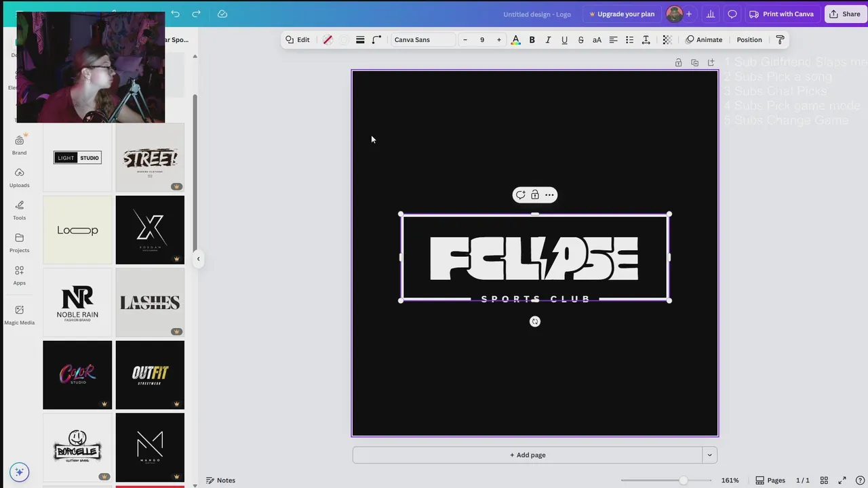Decrease font size with minus button

(465, 40)
